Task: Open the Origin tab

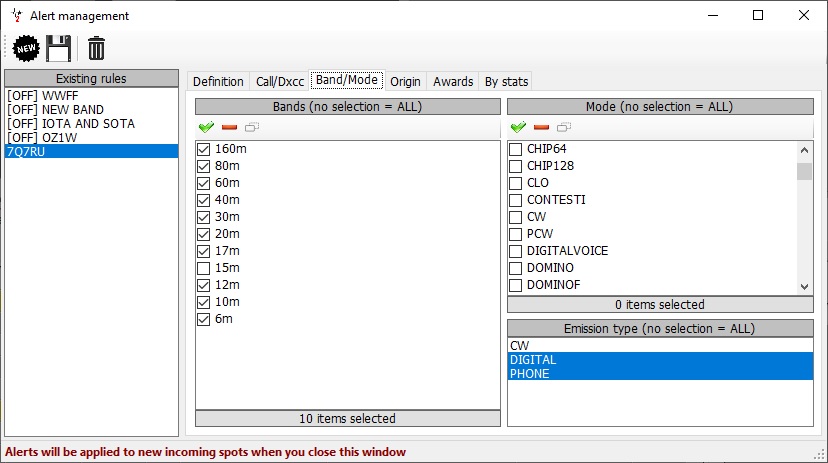Action: point(406,82)
